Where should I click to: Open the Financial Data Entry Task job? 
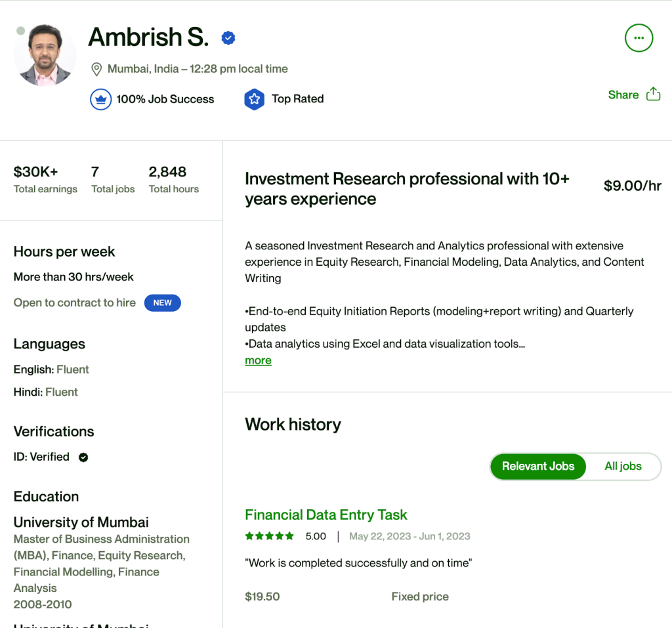click(x=325, y=515)
